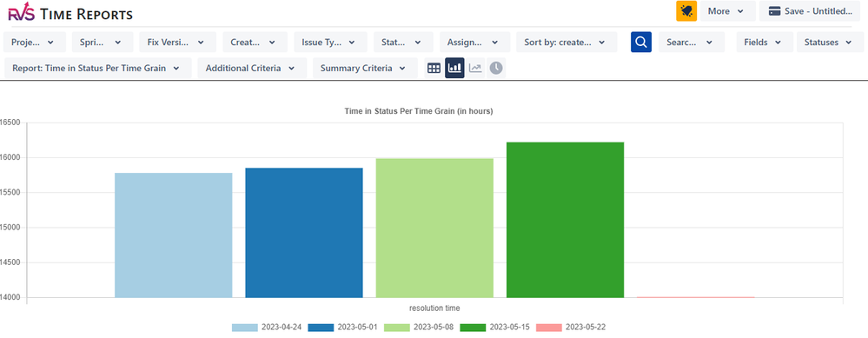Expand the Report: Time in Status Per Time Grain dropdown

98,68
